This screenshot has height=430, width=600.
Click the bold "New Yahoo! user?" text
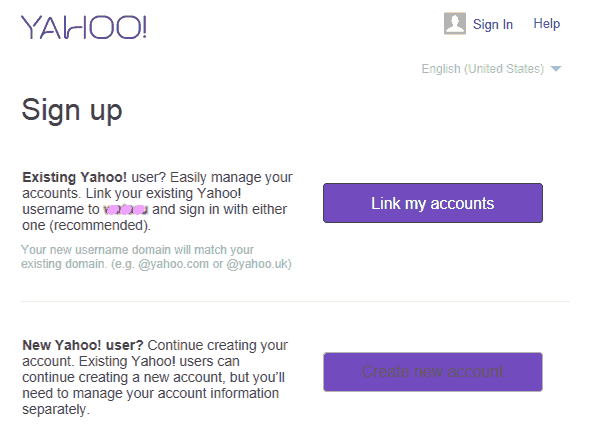[67, 344]
